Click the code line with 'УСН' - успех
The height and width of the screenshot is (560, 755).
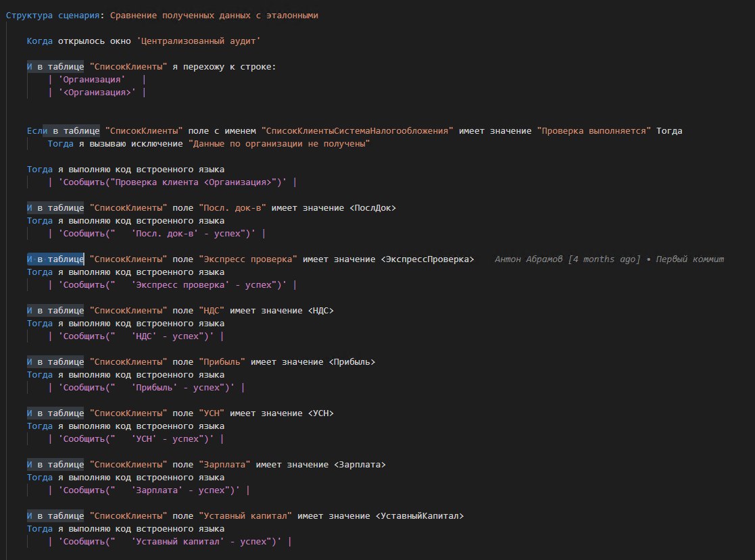(136, 439)
